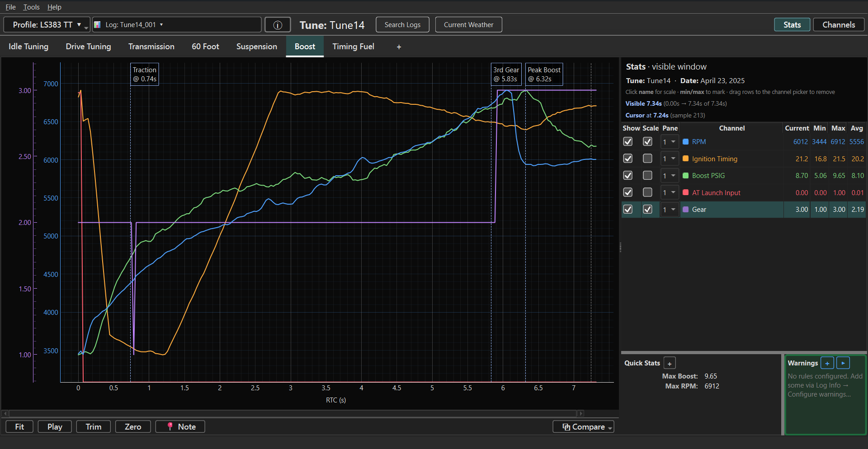
Task: Switch to the Drive Tuning tab
Action: 88,47
